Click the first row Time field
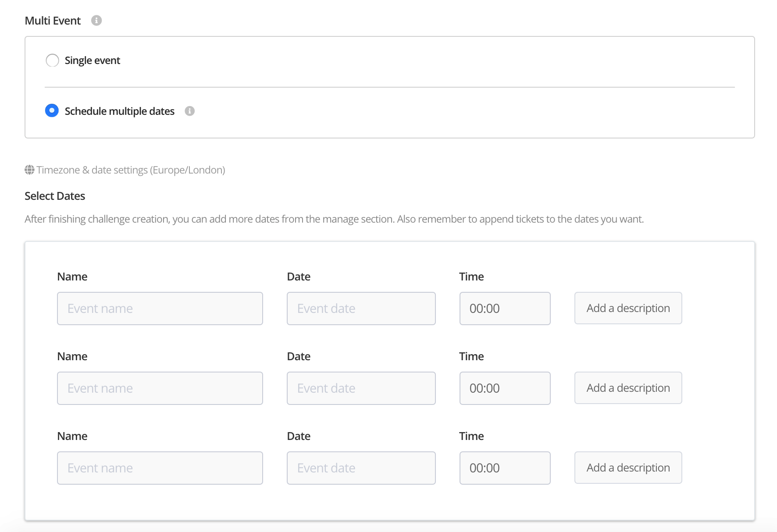The width and height of the screenshot is (777, 532). [x=505, y=309]
